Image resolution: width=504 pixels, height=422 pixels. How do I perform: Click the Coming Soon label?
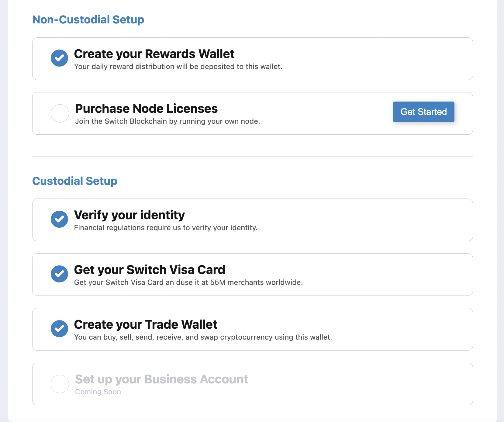[x=98, y=392]
